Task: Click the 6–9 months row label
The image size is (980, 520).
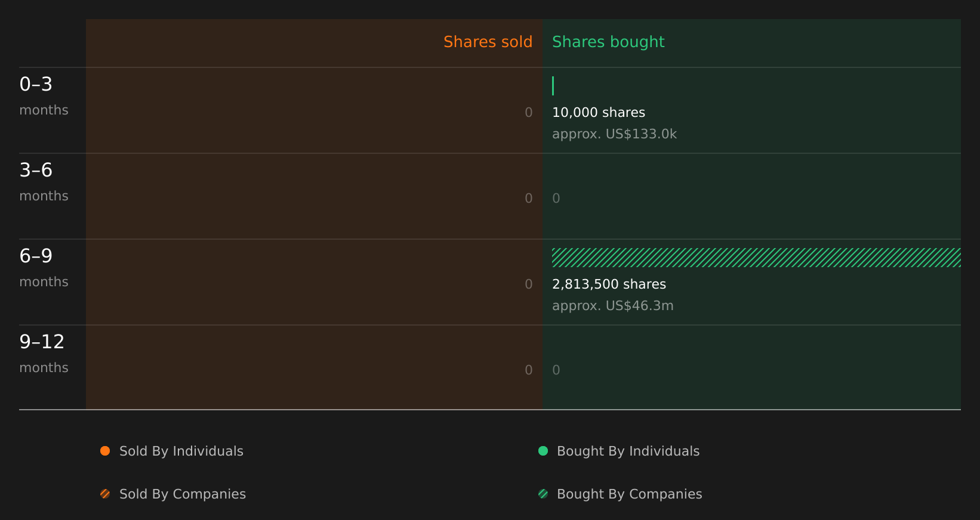Action: pyautogui.click(x=44, y=268)
